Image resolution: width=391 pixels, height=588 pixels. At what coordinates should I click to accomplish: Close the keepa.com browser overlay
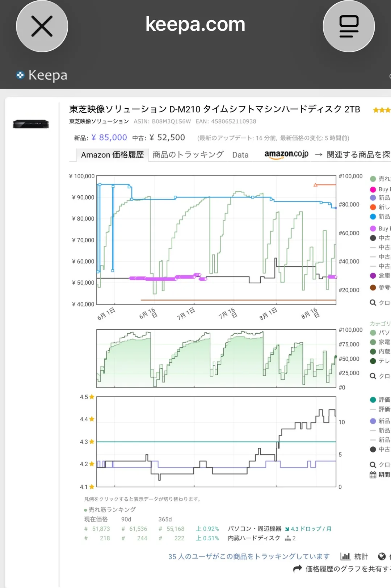tap(42, 26)
